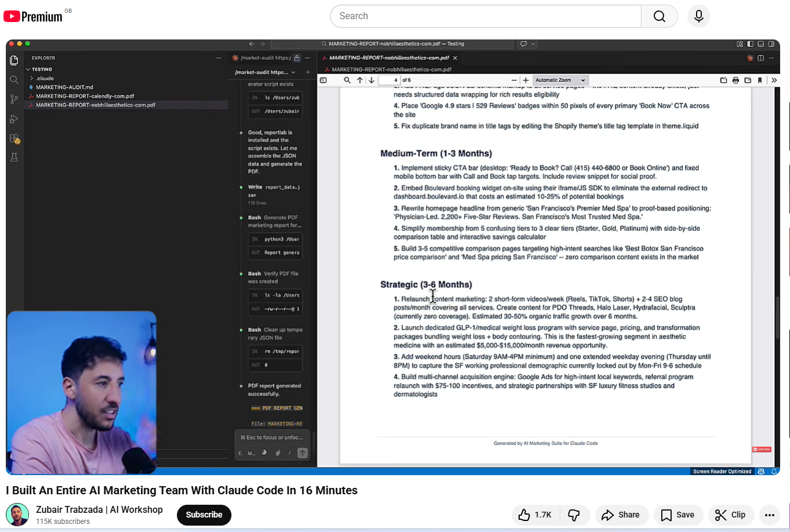
Task: Click the PDF find magnifier icon
Action: coord(347,80)
